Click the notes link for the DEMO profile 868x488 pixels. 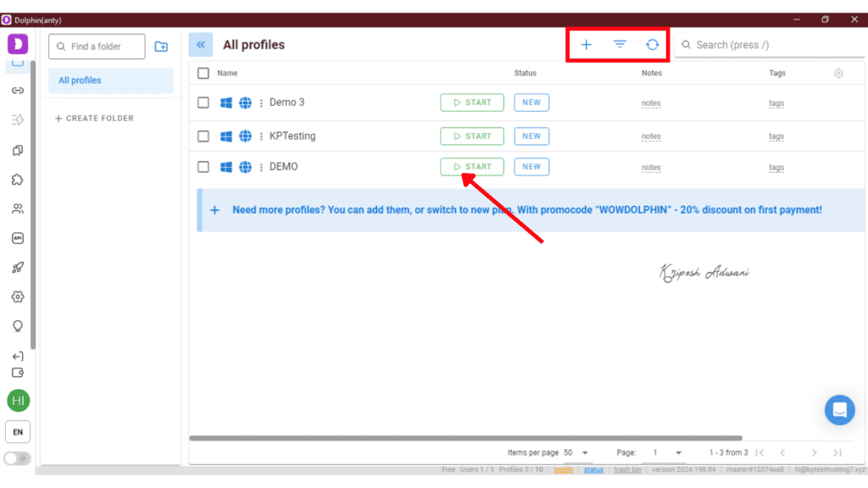[651, 167]
